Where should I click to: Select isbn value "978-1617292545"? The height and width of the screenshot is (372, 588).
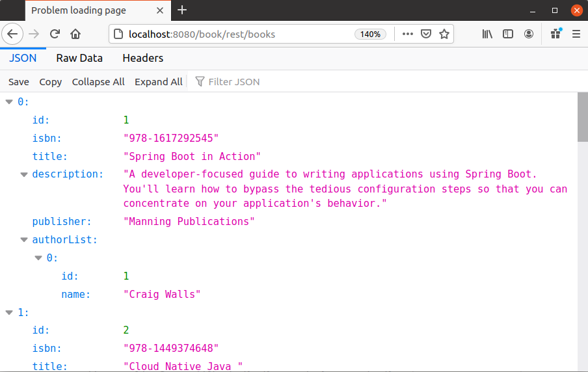click(x=171, y=139)
